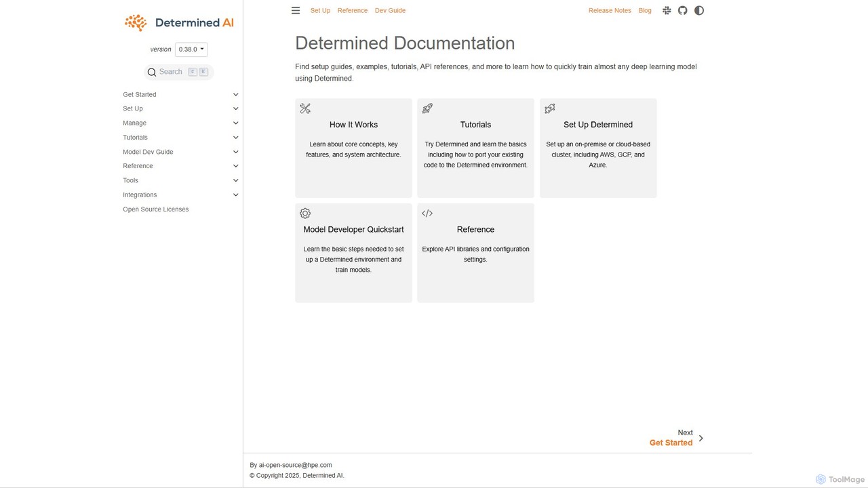The width and height of the screenshot is (868, 488).
Task: Select Model Dev Guide sidebar label
Action: (148, 152)
